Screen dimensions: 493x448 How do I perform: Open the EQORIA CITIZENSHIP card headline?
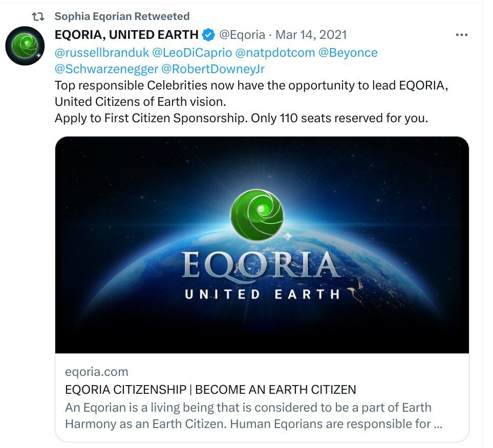click(x=210, y=390)
